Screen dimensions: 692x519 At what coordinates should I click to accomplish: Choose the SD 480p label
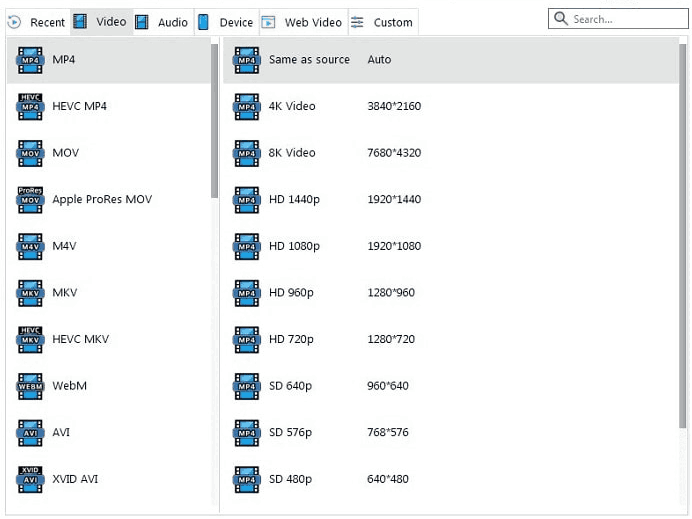pos(290,479)
